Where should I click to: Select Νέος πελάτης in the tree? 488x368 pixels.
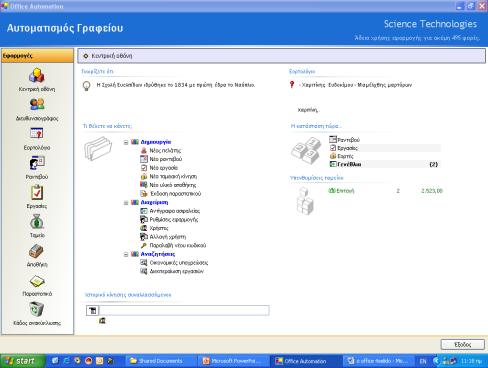click(x=165, y=151)
